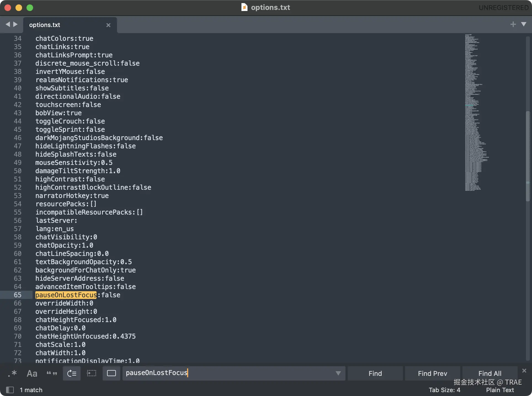Viewport: 532px width, 396px height.
Task: Click line number 34 in the gutter
Action: [17, 38]
